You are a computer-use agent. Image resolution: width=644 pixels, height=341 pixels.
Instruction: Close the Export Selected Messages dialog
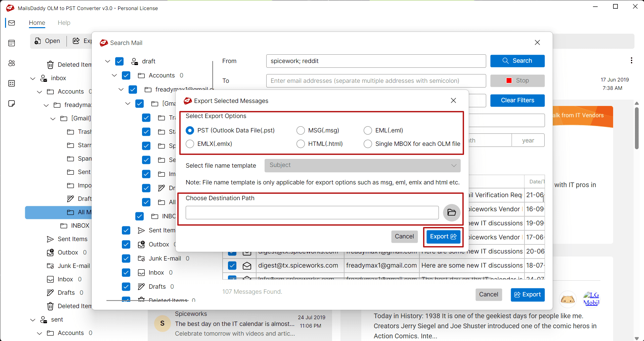coord(453,101)
